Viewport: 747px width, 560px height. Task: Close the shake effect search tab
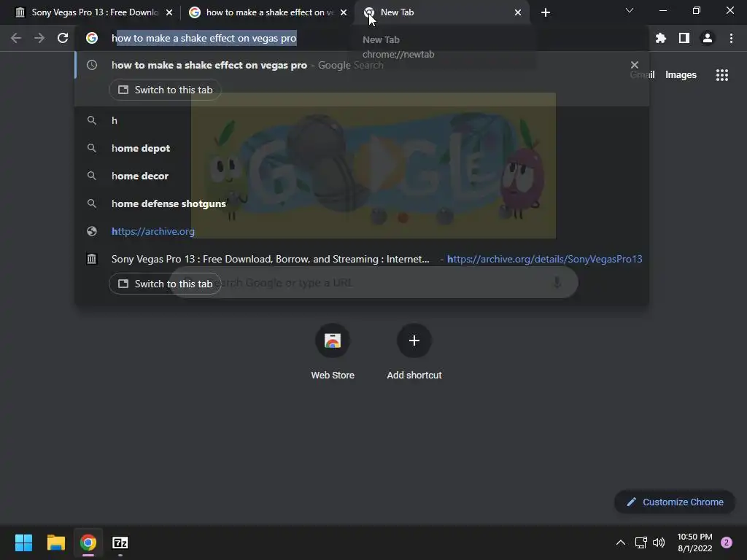344,12
